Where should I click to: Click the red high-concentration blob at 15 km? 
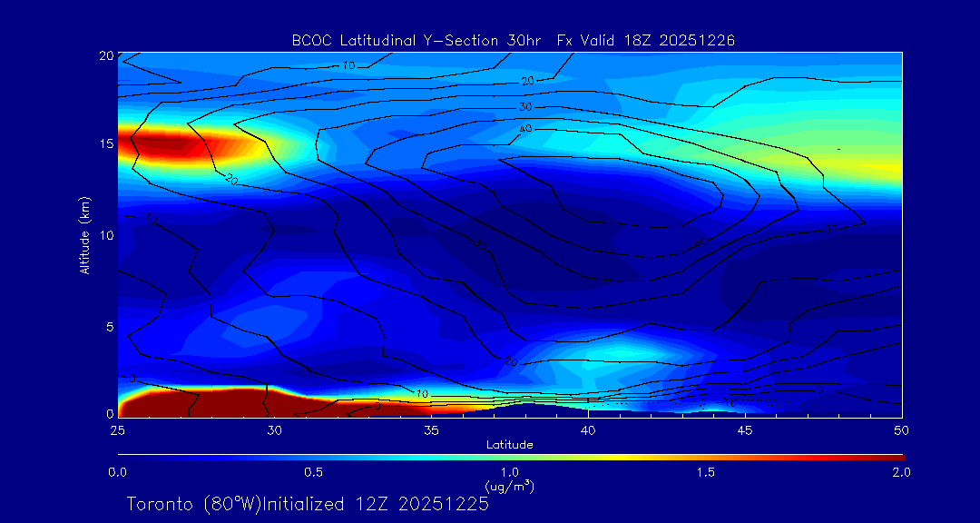[x=166, y=145]
